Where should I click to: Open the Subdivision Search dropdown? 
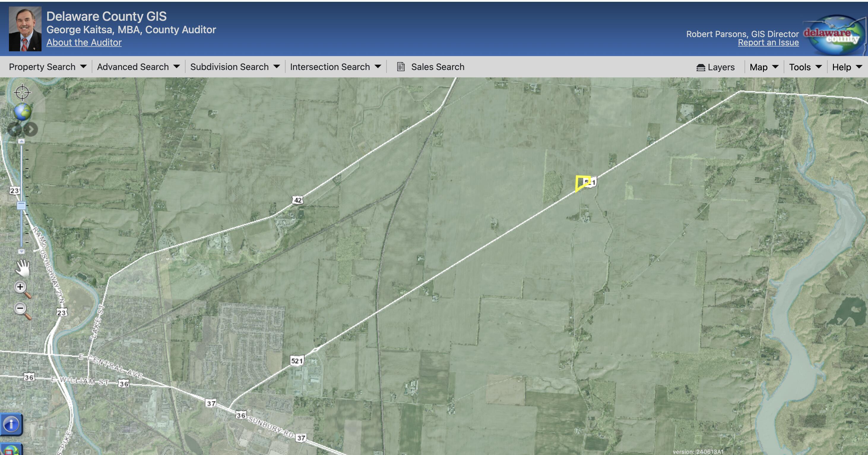click(x=235, y=67)
